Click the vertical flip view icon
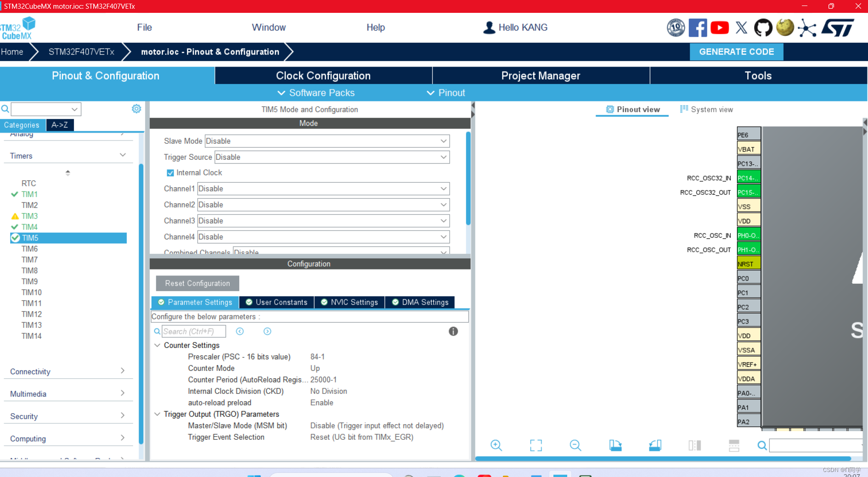Screen dimensions: 868x477 pos(695,445)
